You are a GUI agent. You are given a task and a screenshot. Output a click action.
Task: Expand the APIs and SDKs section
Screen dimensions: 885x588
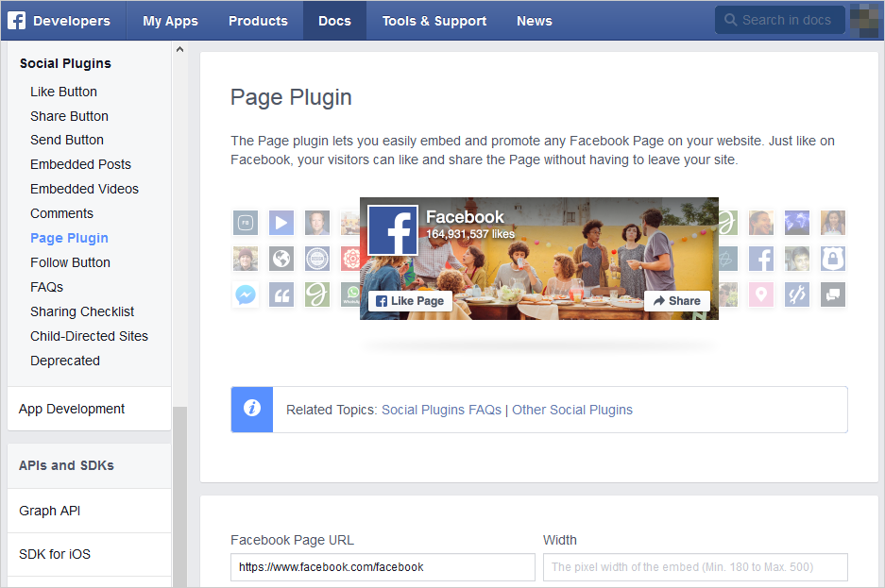pyautogui.click(x=89, y=465)
